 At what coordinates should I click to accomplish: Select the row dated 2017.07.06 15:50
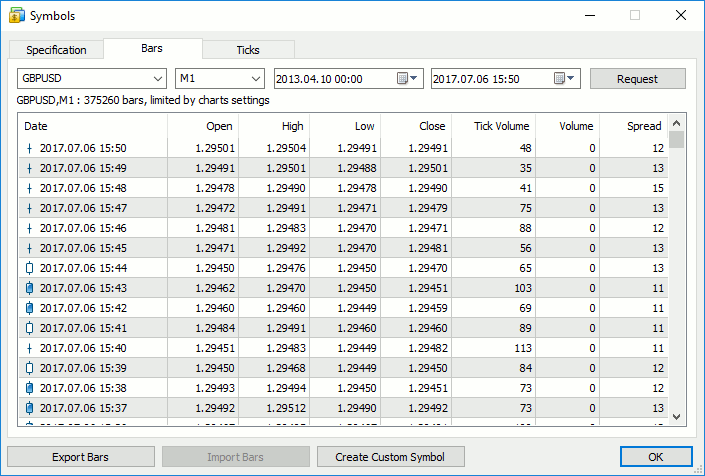(x=344, y=148)
